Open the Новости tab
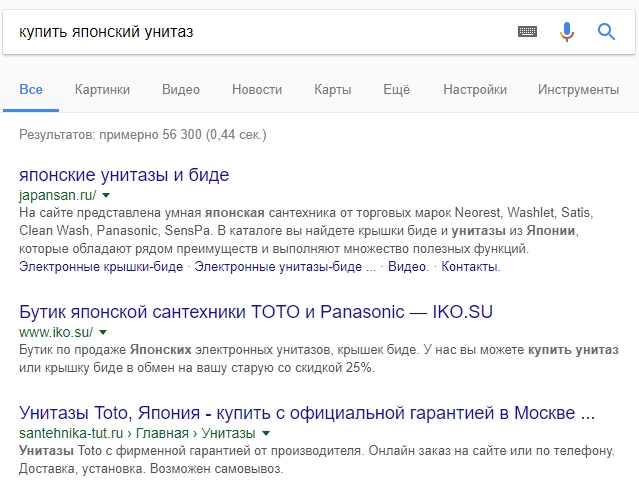Viewport: 639px width, 496px height. [x=257, y=89]
